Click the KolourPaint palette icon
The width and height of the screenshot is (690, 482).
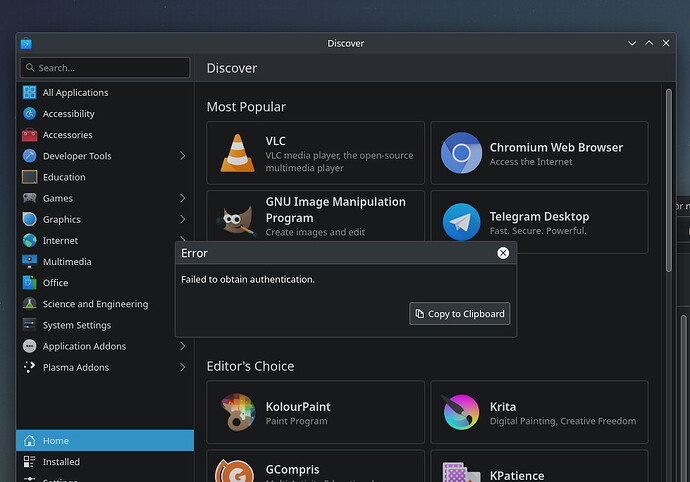[x=238, y=412]
